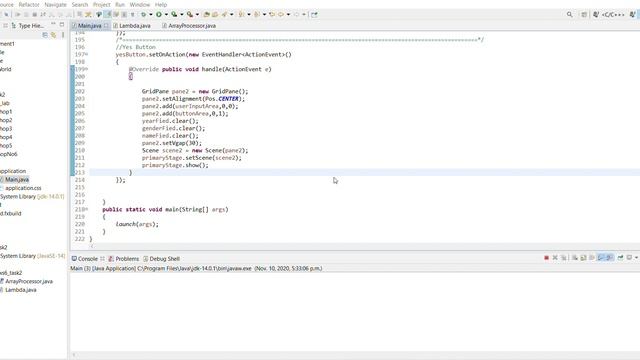Viewport: 640px width, 360px height.
Task: Click the green Run button in toolbar
Action: pos(159,14)
